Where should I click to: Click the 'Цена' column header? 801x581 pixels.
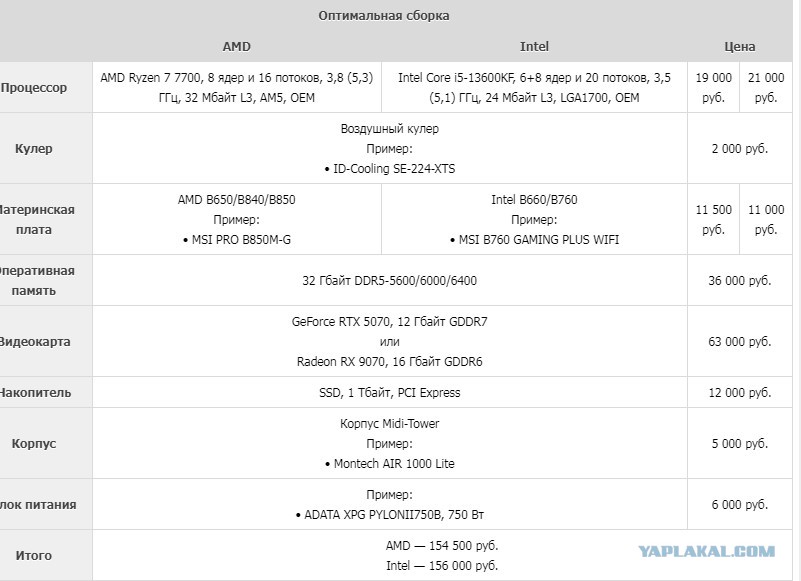click(x=739, y=47)
